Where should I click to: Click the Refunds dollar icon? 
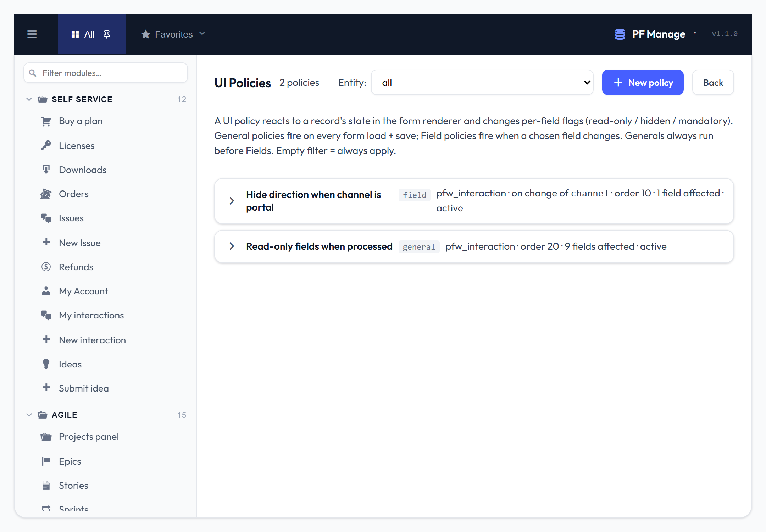point(46,267)
